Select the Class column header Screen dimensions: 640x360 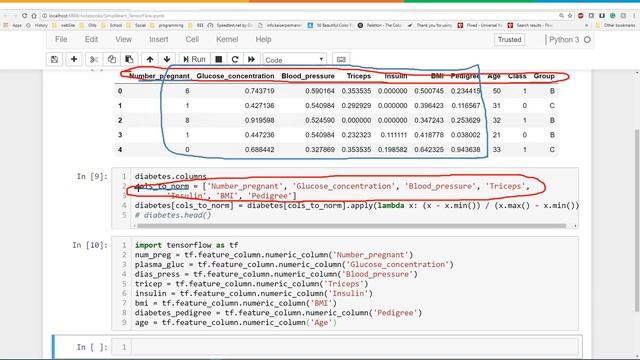pyautogui.click(x=517, y=76)
